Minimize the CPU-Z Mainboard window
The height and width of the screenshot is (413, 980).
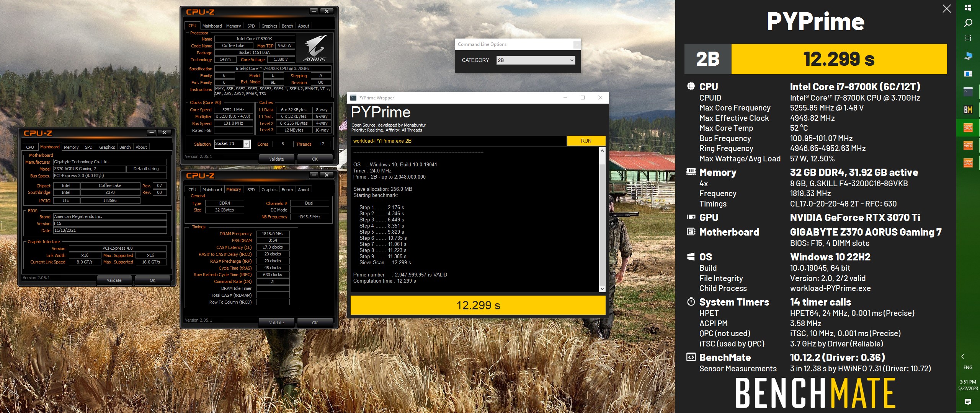tap(152, 132)
